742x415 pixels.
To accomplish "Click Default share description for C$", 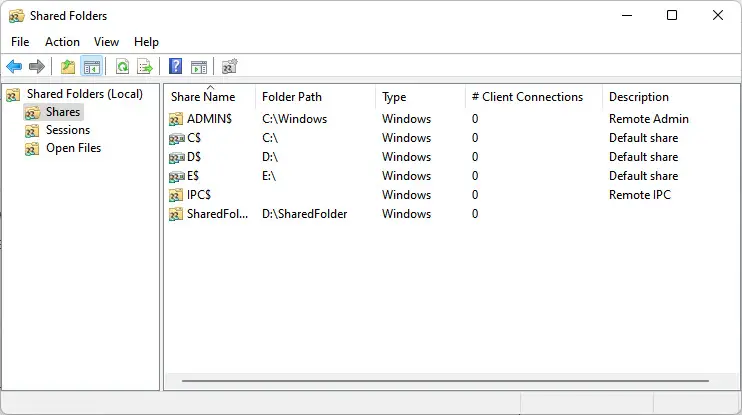I will click(x=644, y=138).
